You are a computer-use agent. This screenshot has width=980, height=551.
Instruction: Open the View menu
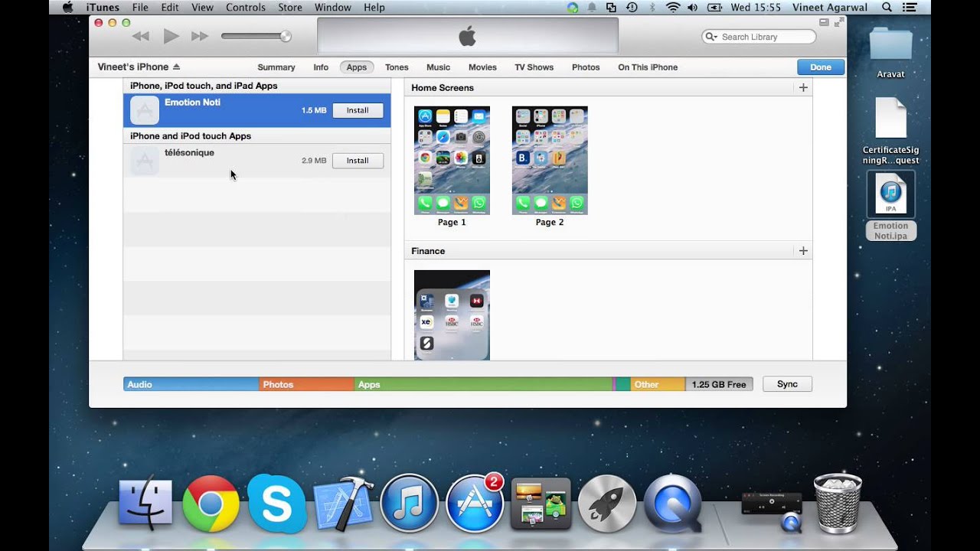click(x=202, y=7)
